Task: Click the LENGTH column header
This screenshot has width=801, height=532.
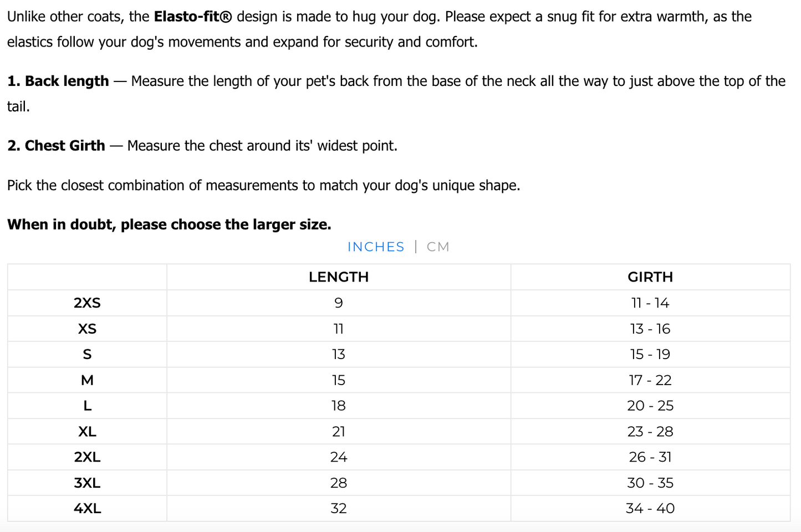Action: pyautogui.click(x=339, y=277)
